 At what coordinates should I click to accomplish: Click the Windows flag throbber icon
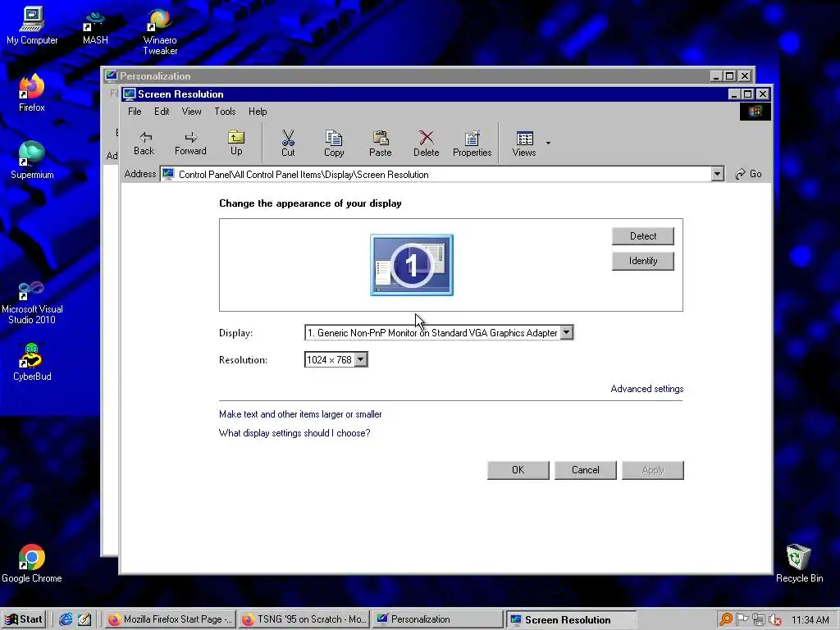[x=756, y=112]
